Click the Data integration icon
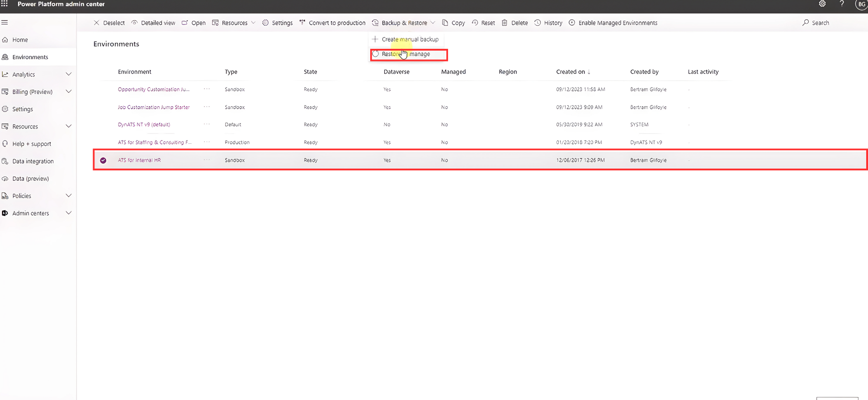868x400 pixels. coord(5,161)
